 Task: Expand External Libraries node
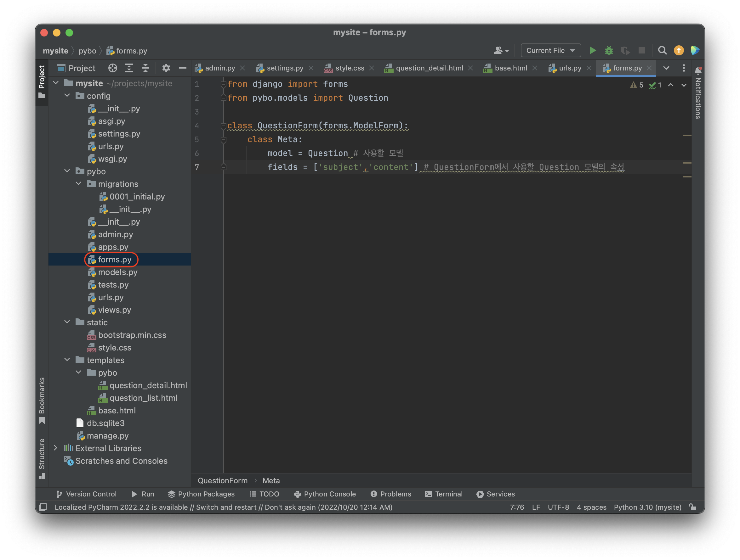click(x=56, y=448)
